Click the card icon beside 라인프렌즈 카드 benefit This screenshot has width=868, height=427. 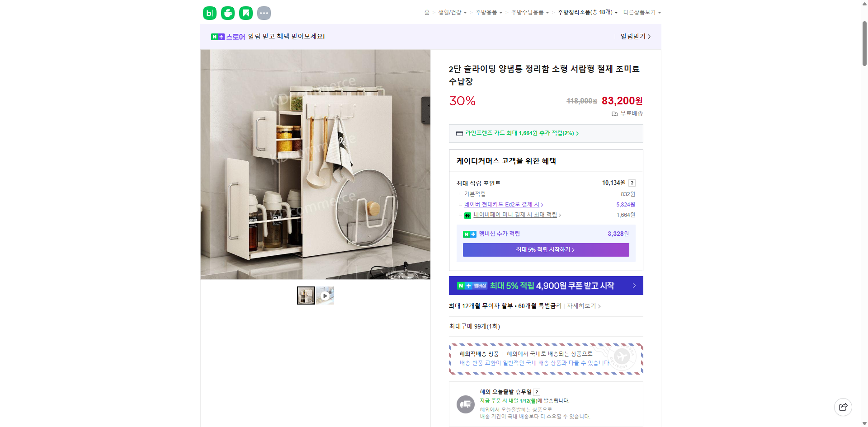(x=459, y=133)
